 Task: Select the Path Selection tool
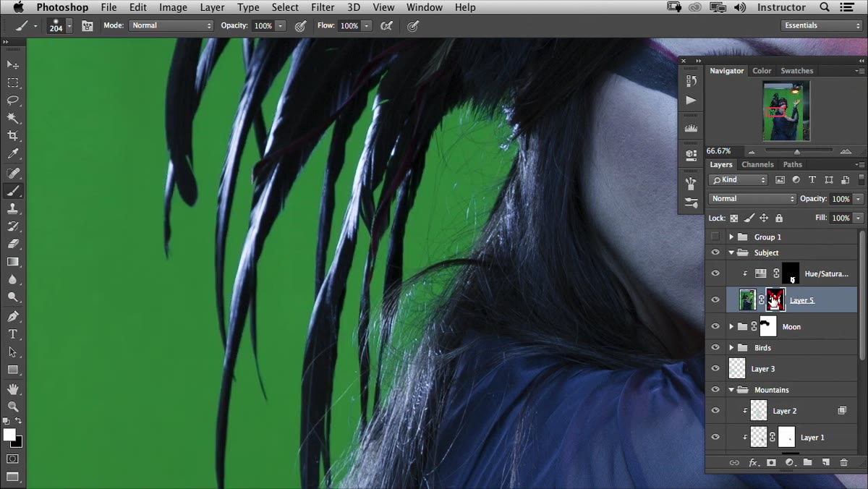13,352
